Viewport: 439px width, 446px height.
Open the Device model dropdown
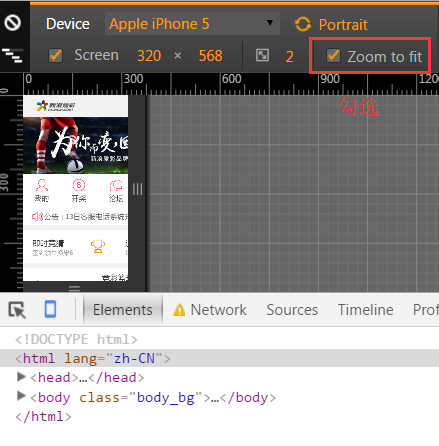192,24
